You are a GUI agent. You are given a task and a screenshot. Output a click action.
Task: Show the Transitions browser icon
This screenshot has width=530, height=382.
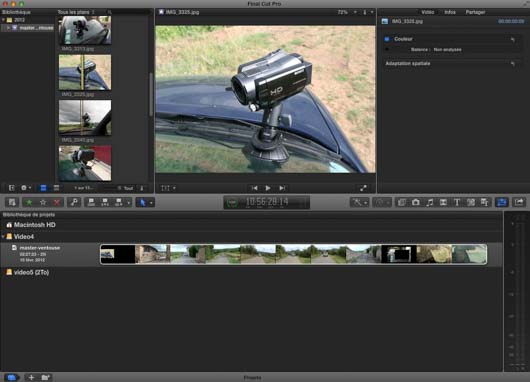pyautogui.click(x=443, y=202)
